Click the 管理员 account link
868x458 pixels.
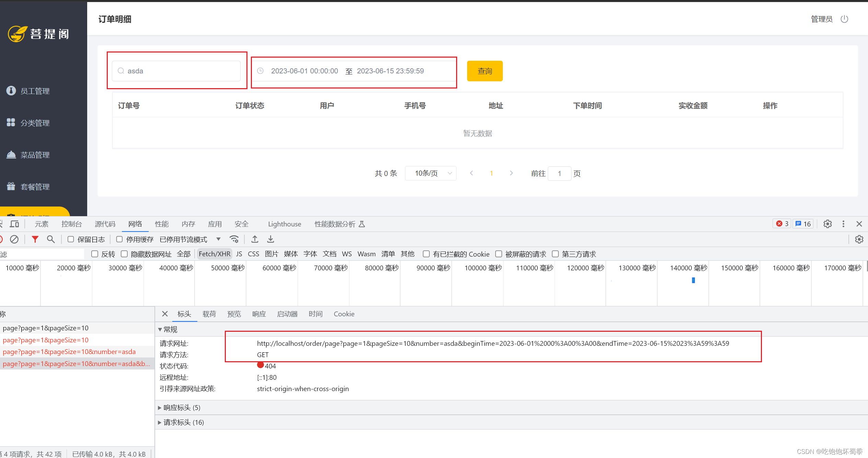pos(822,19)
